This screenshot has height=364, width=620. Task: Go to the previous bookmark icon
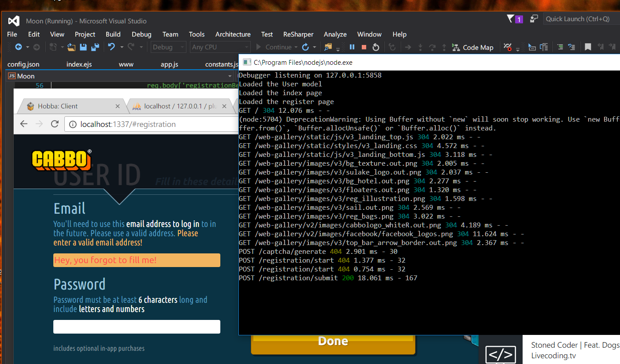(600, 47)
